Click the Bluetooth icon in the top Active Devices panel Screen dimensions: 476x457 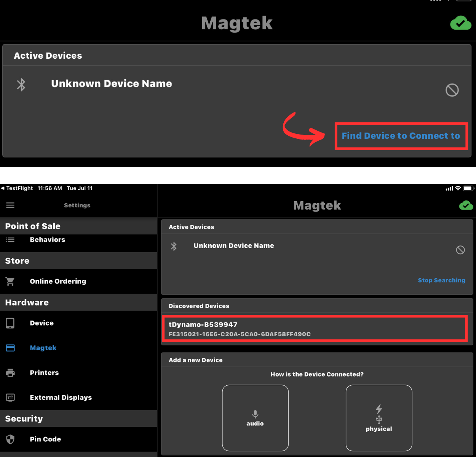(x=21, y=85)
